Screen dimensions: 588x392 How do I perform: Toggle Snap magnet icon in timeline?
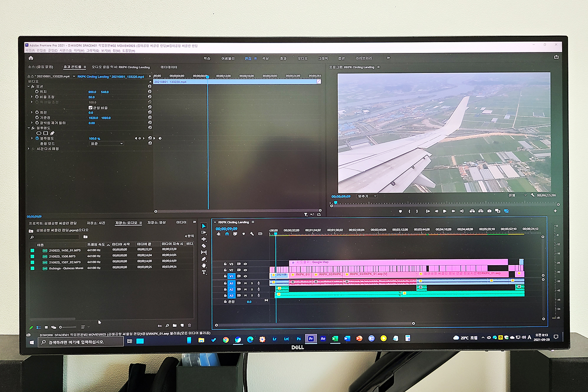point(227,234)
